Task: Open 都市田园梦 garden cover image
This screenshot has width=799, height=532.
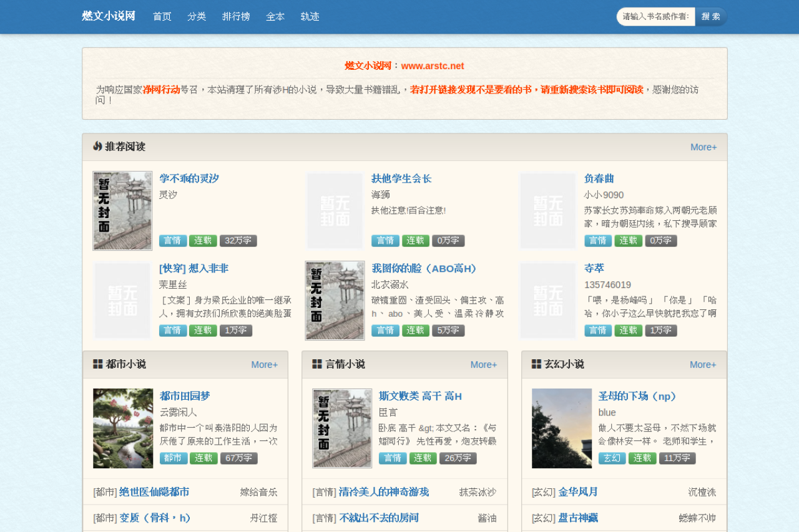Action: click(123, 428)
